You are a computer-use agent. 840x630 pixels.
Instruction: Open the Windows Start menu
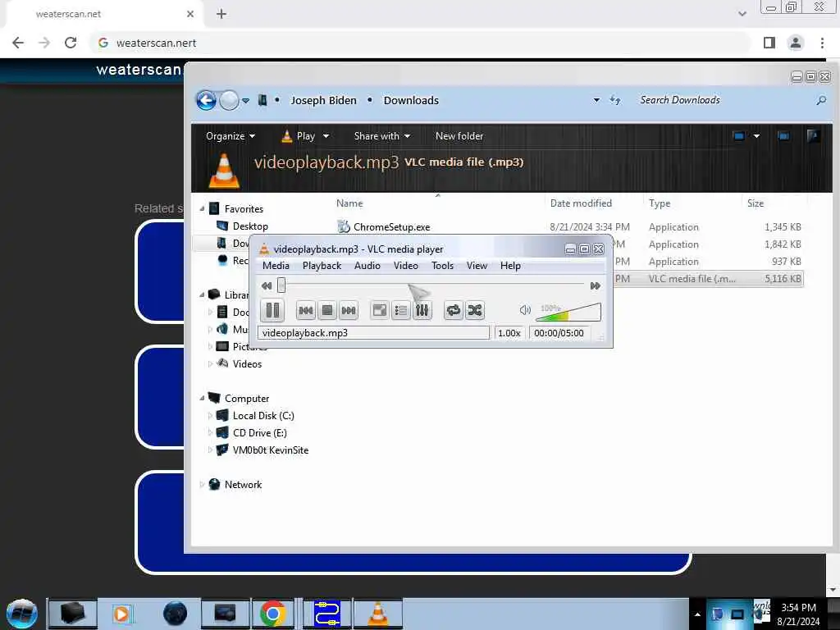pos(22,614)
